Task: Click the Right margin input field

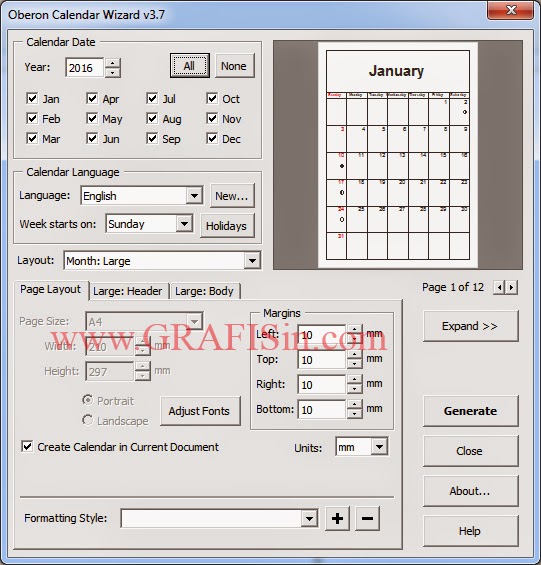Action: coord(322,384)
